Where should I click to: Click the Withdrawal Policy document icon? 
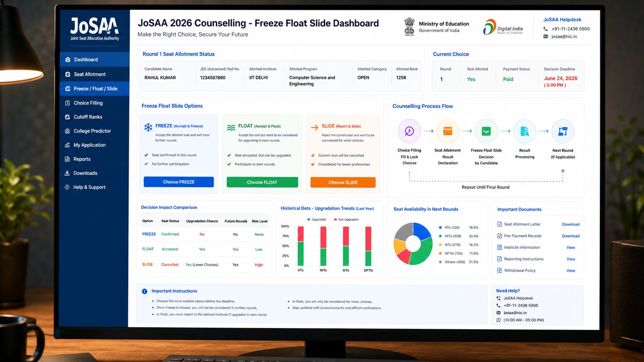click(x=500, y=270)
